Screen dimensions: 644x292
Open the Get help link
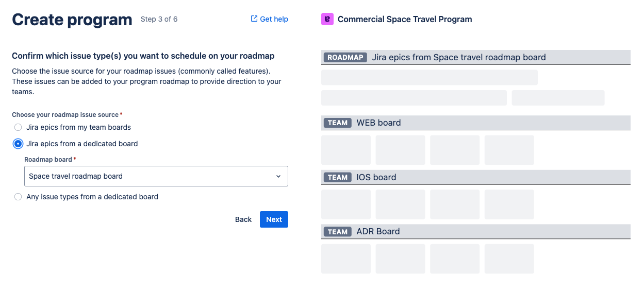coord(274,19)
